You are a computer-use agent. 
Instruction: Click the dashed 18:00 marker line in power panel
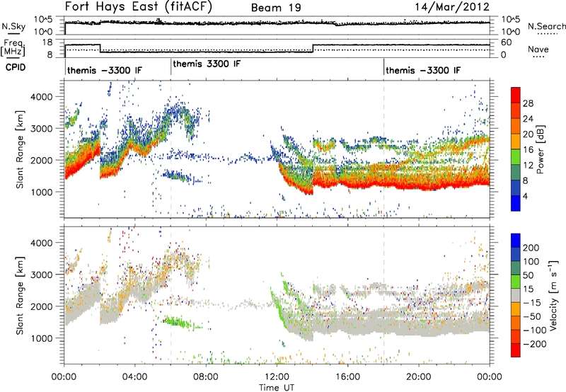pyautogui.click(x=383, y=149)
